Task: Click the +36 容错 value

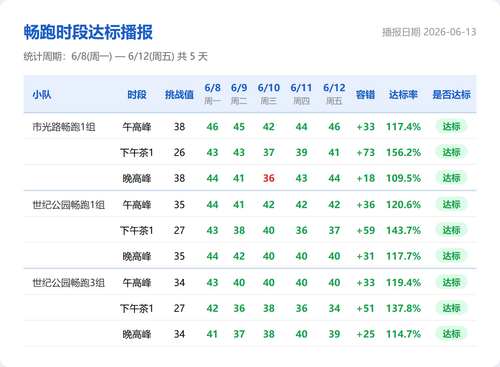Action: point(365,205)
